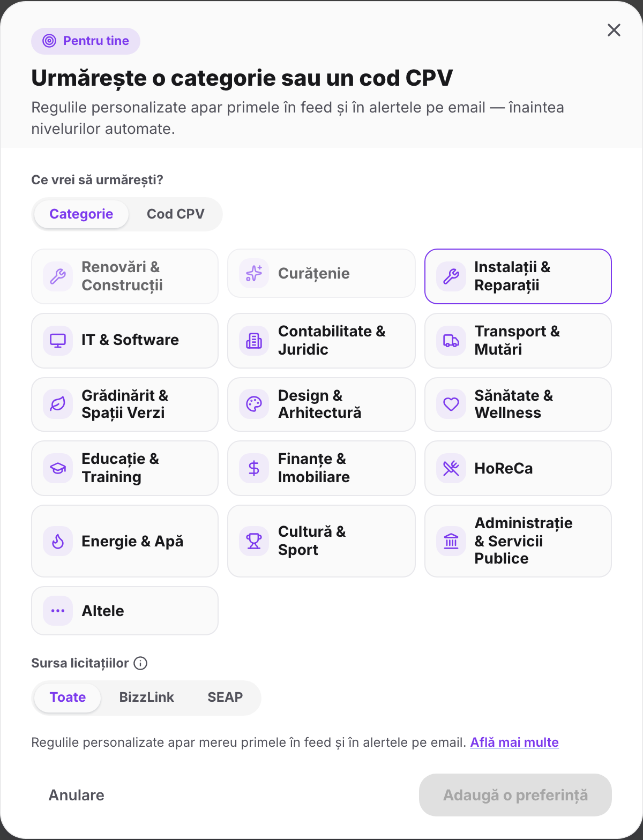Select the SEAP source option
The width and height of the screenshot is (643, 840).
click(225, 697)
